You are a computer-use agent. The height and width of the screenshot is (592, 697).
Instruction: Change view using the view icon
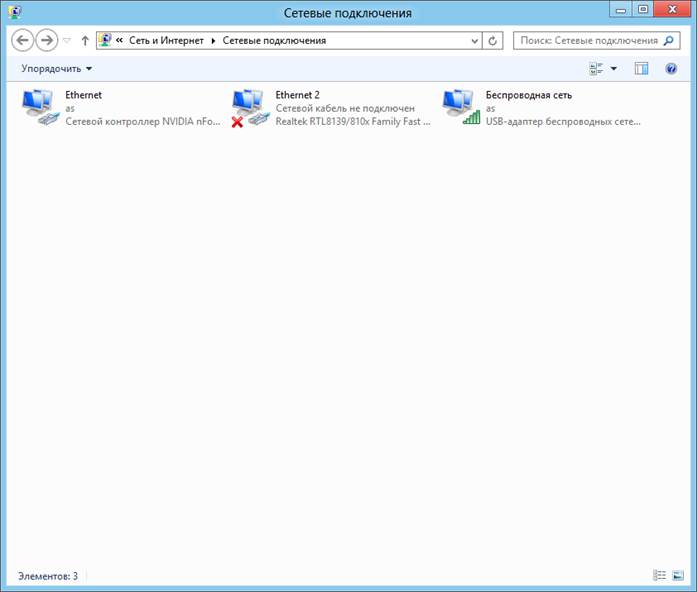pos(596,68)
